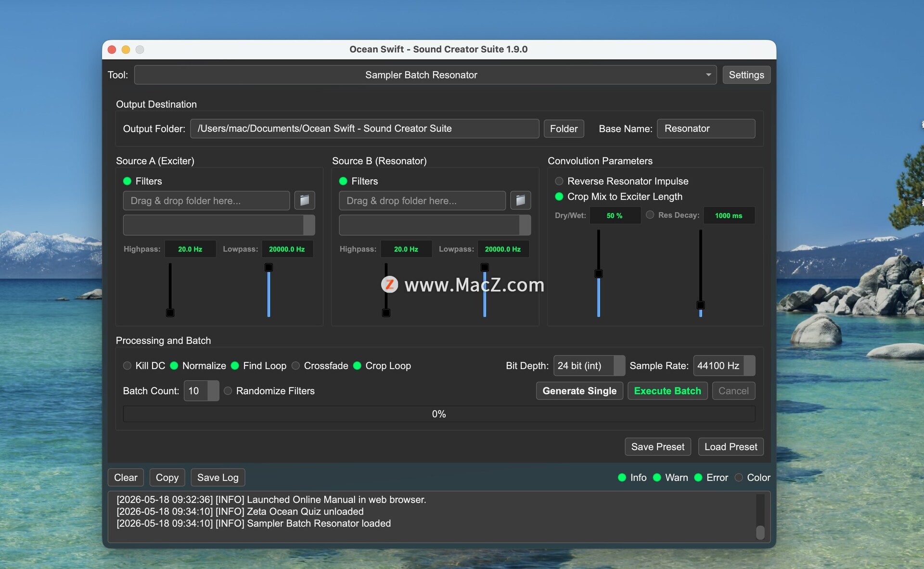Open Source A file list dropdown
This screenshot has width=924, height=569.
click(219, 225)
